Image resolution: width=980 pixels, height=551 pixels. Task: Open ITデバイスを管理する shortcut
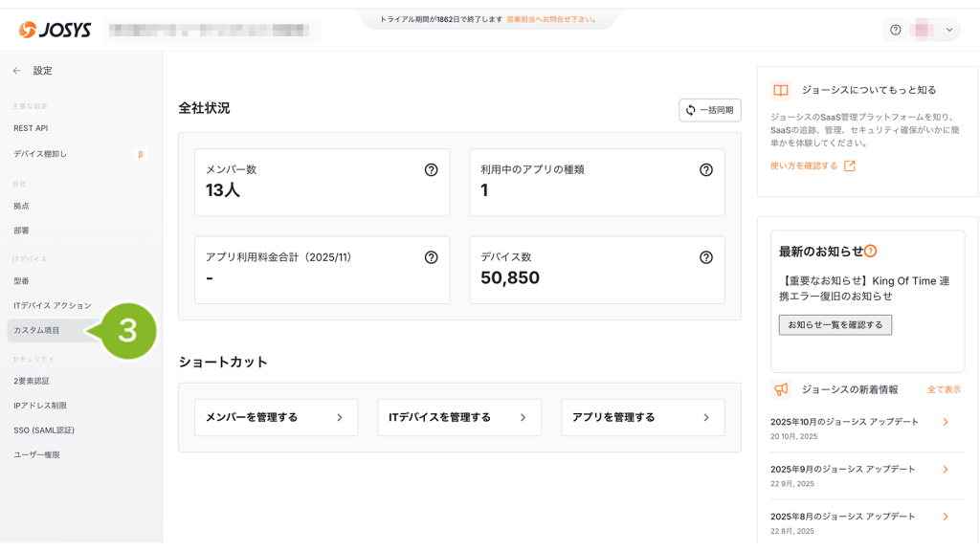click(x=458, y=417)
